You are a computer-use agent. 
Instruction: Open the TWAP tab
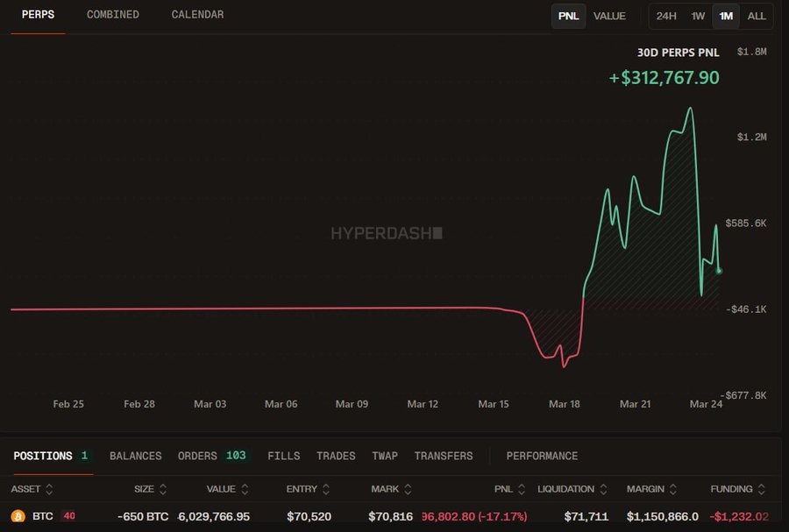click(x=385, y=456)
